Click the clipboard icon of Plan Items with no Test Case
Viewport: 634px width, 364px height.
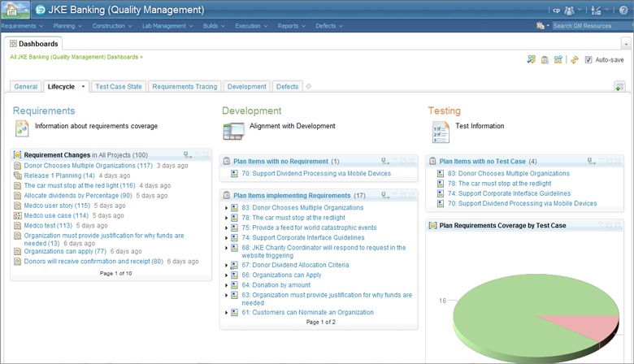[432, 161]
